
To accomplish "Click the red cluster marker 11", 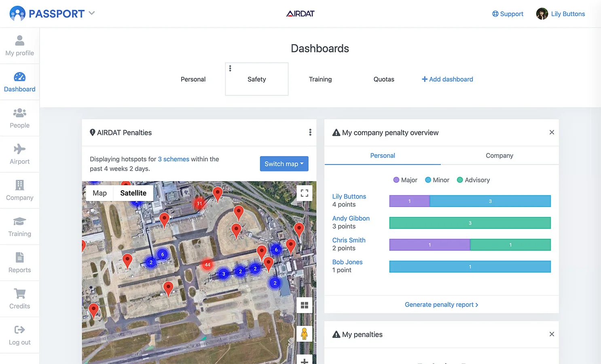I will tap(199, 203).
